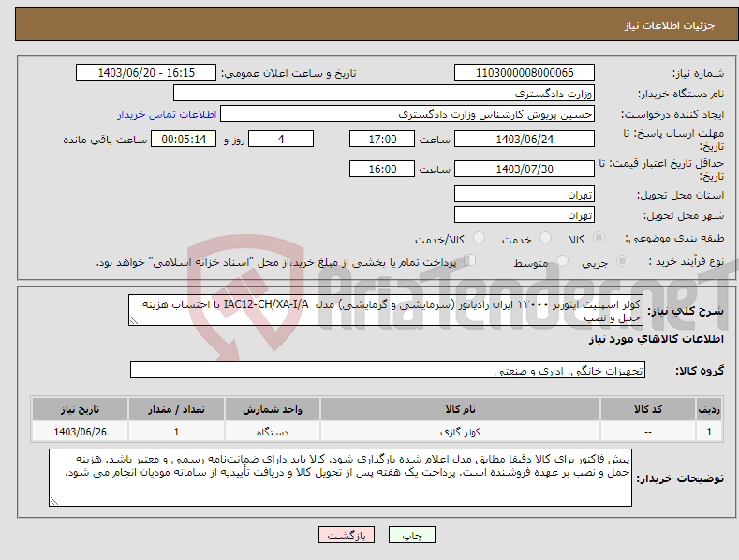Click the need date cell 1403/06/26
The image size is (739, 560).
(80, 432)
